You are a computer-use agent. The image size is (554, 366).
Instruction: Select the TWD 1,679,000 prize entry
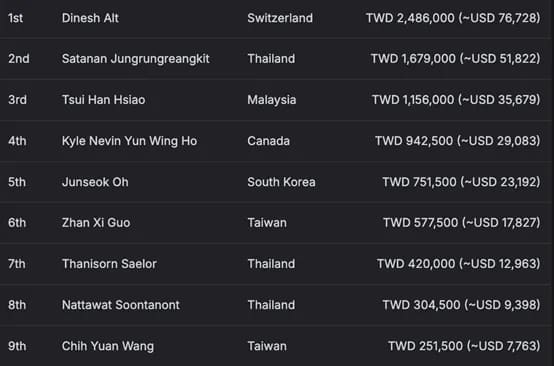point(455,59)
